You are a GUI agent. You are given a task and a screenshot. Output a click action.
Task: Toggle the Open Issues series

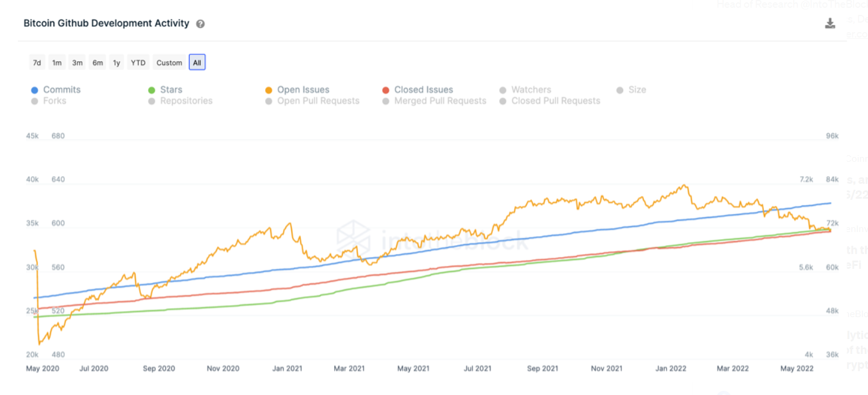[x=297, y=90]
